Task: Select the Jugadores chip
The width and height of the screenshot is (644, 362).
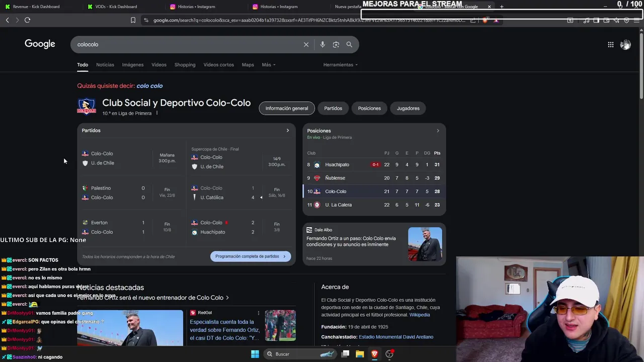Action: tap(408, 108)
